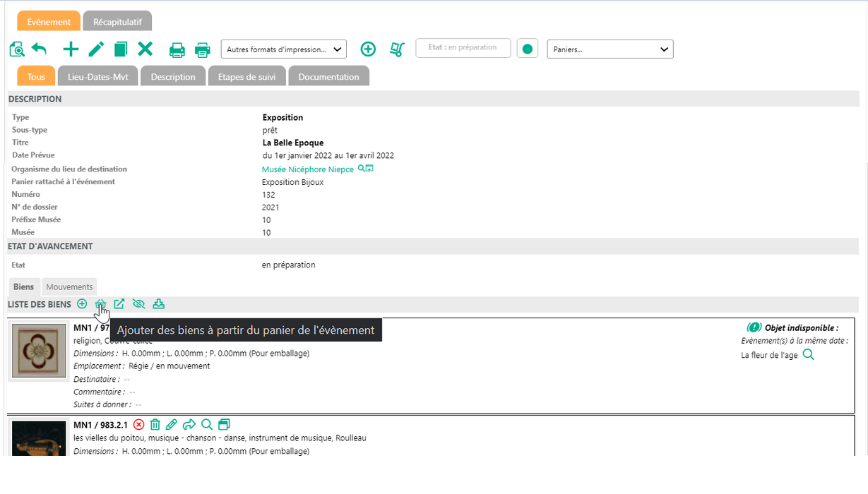Viewport: 868px width, 494px height.
Task: Expand the Paniers dropdown
Action: (x=610, y=49)
